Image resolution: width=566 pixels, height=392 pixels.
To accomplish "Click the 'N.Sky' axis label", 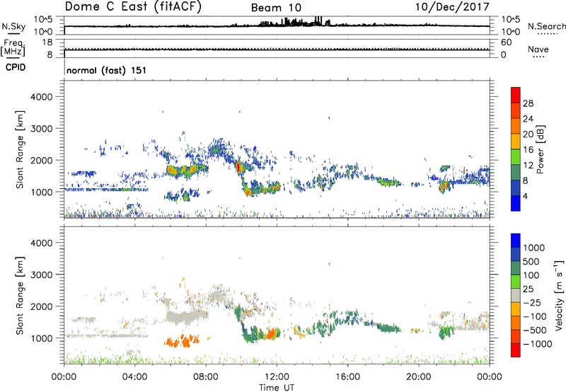I will click(x=13, y=26).
